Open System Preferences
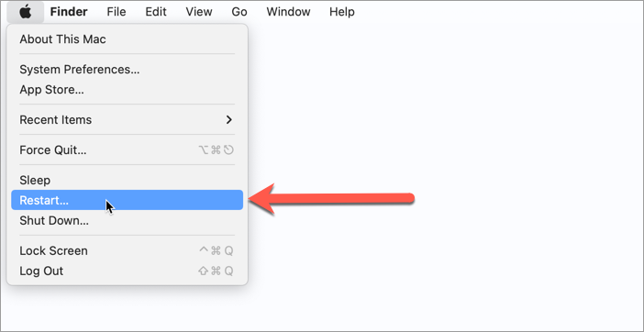Viewport: 644px width, 332px height. click(x=127, y=70)
